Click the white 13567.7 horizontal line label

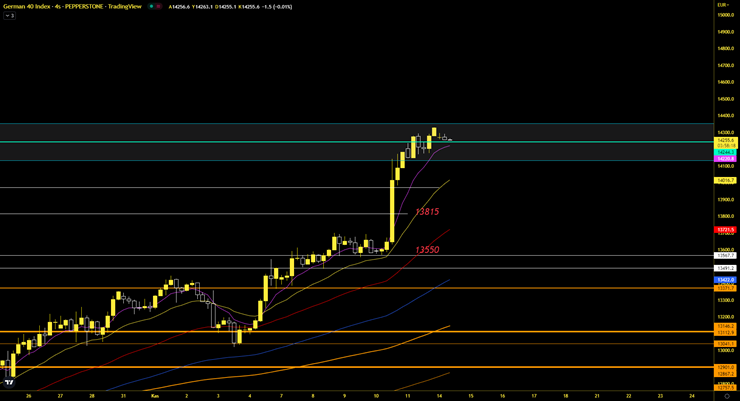pos(726,256)
